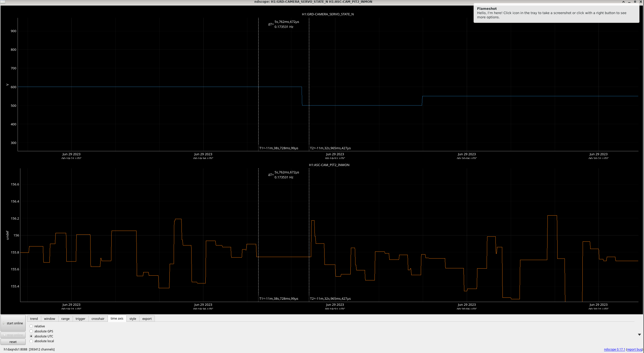Switch to the style tab
Image resolution: width=644 pixels, height=353 pixels.
[x=133, y=319]
